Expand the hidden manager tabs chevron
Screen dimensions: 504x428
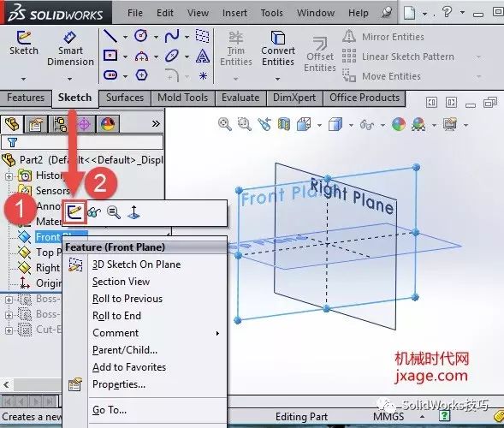[x=156, y=124]
